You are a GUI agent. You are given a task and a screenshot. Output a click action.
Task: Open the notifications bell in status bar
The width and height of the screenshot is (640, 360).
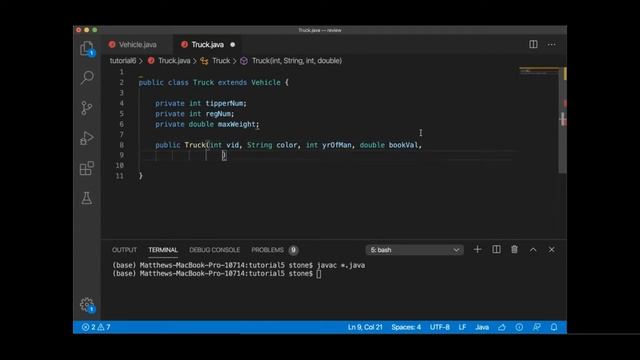[x=554, y=327]
